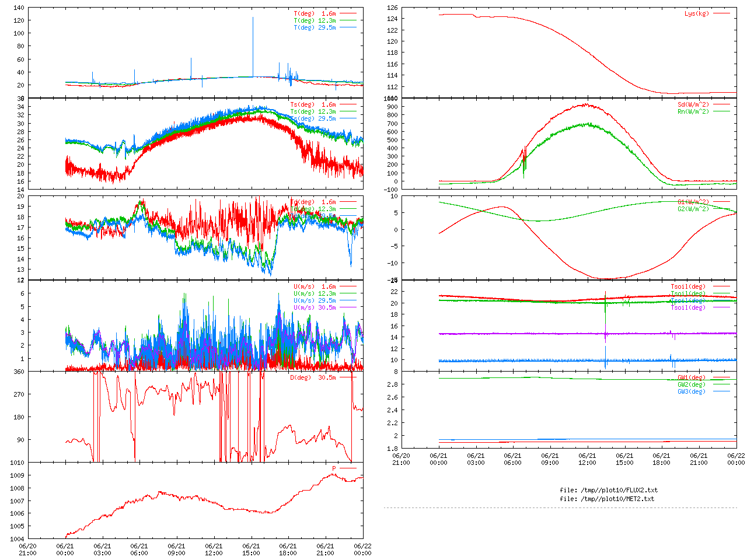Click the peak of the red Sd radiation curve
The width and height of the screenshot is (747, 560).
585,105
